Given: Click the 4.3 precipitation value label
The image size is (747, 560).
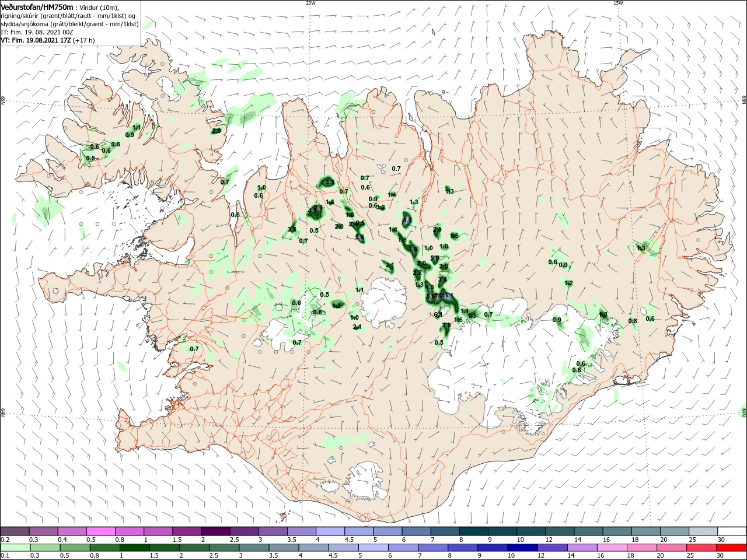Looking at the screenshot, I should (x=430, y=287).
